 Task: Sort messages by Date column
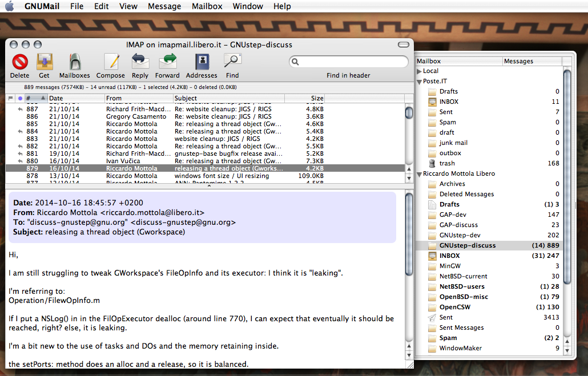[x=76, y=98]
